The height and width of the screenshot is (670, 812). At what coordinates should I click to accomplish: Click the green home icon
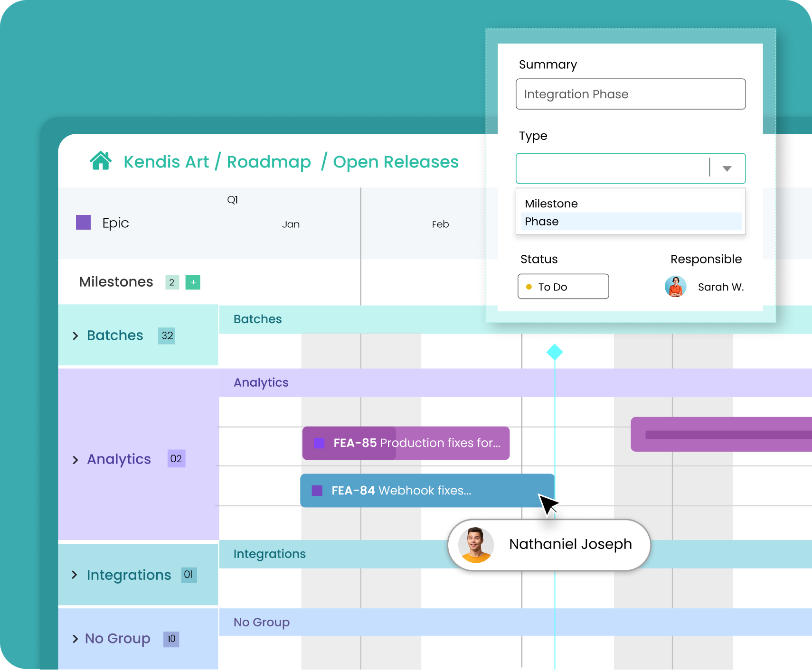pyautogui.click(x=101, y=161)
